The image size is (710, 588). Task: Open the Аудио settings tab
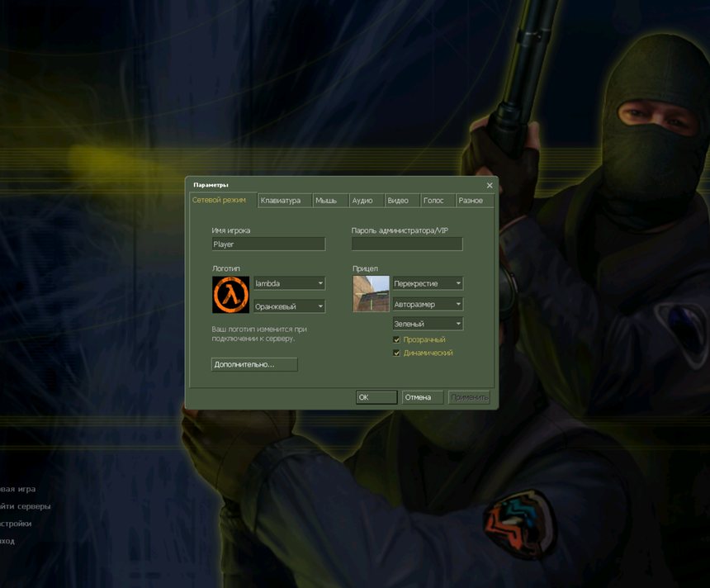coord(367,200)
